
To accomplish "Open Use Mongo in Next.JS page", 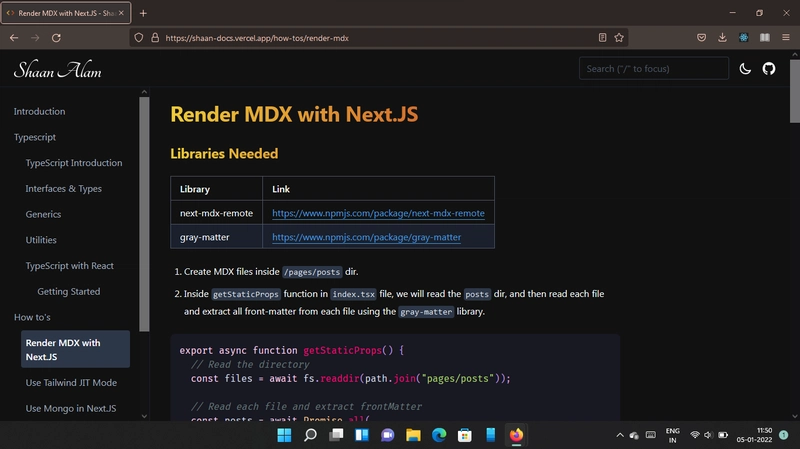I will point(70,408).
